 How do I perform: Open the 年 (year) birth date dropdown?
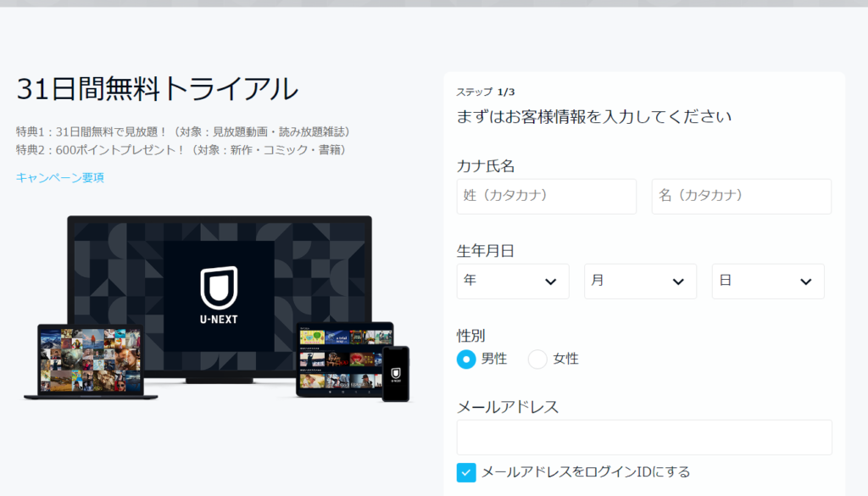pyautogui.click(x=513, y=281)
